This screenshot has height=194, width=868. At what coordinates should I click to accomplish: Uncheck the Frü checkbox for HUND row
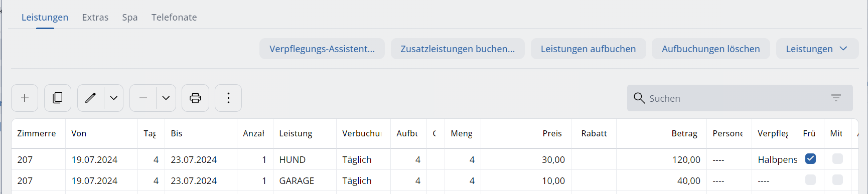click(x=810, y=159)
